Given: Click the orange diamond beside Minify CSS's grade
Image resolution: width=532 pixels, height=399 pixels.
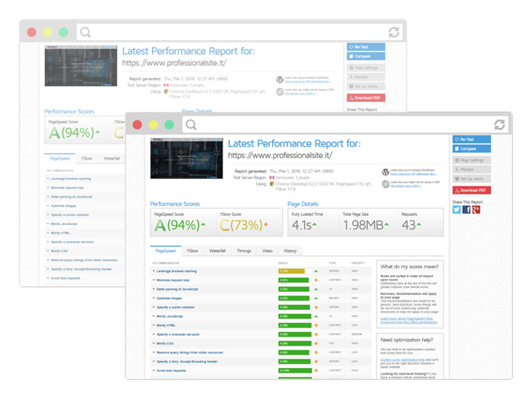Looking at the screenshot, I should point(316,344).
